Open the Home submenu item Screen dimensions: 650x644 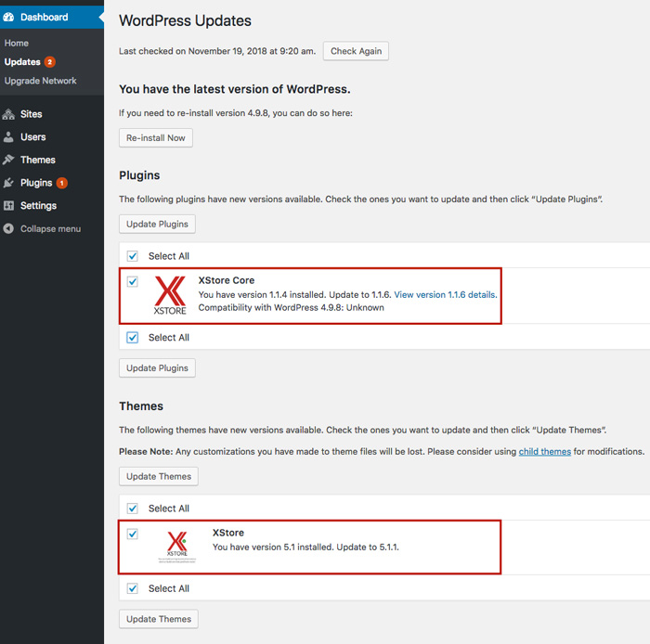17,43
